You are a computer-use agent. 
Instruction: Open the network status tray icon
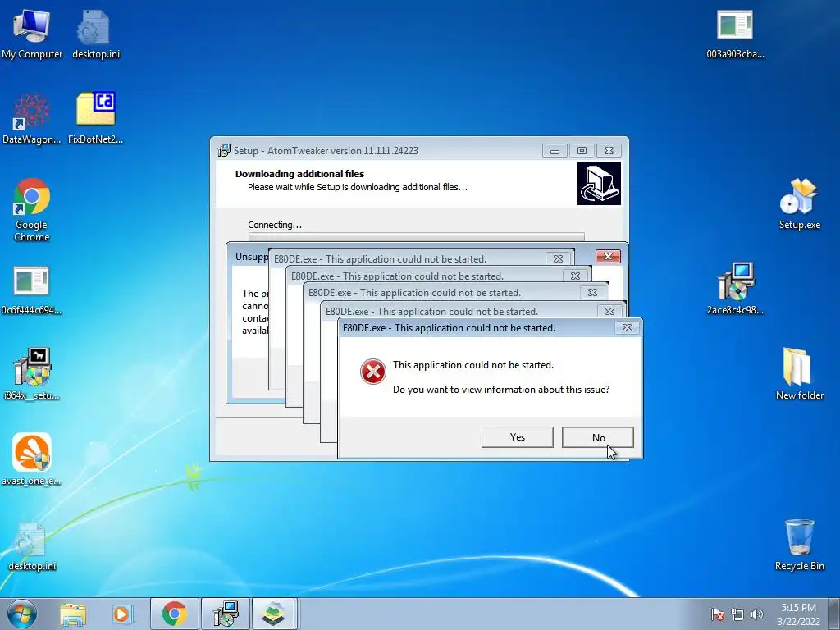(x=737, y=614)
